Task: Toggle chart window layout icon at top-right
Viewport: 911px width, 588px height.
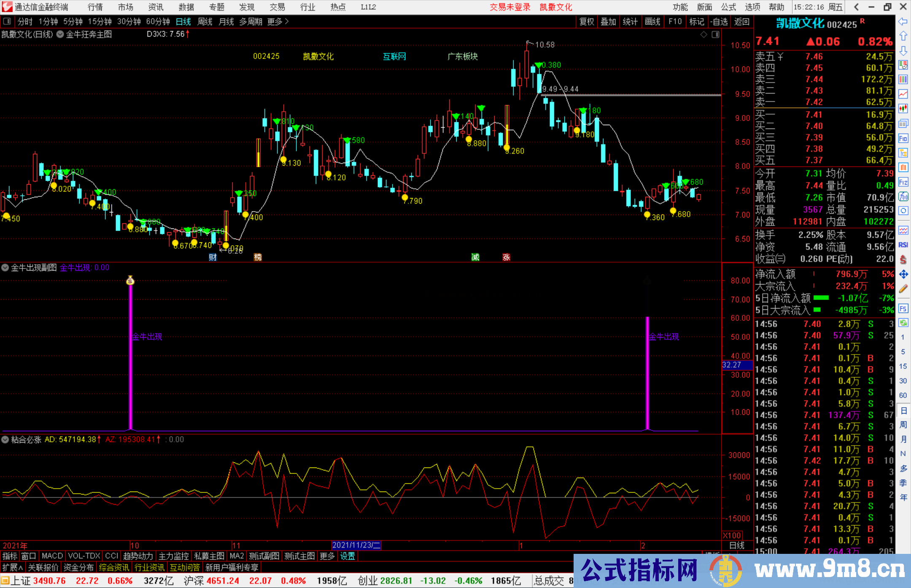Action: click(x=715, y=35)
